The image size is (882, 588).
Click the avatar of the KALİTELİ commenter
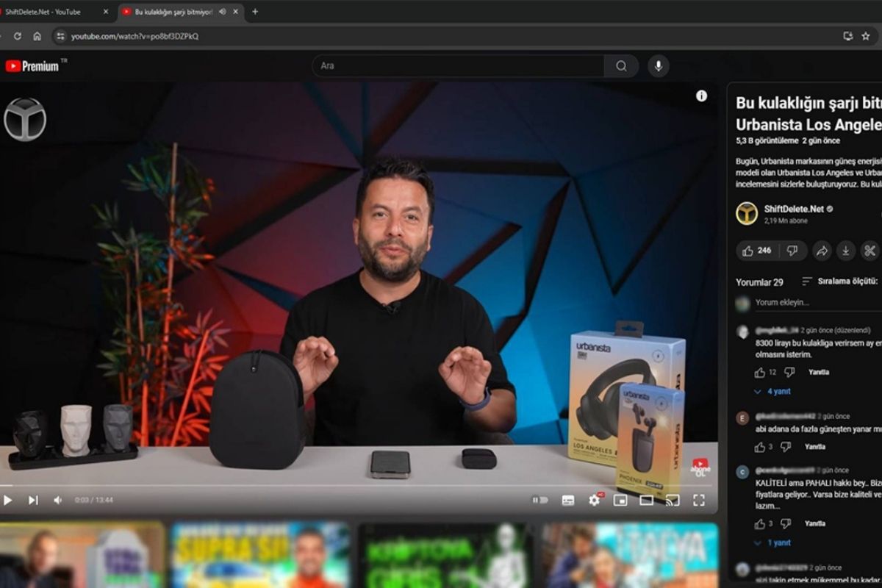(x=743, y=472)
